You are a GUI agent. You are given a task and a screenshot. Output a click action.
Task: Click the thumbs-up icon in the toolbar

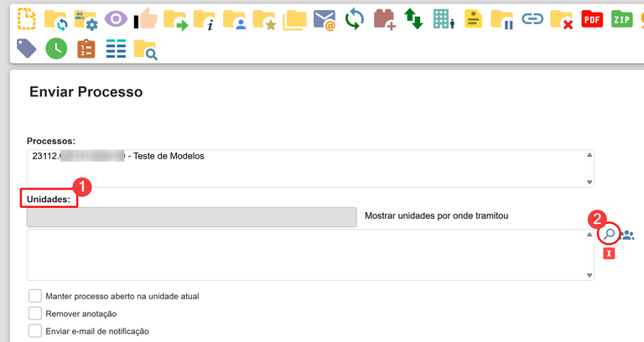pyautogui.click(x=146, y=18)
